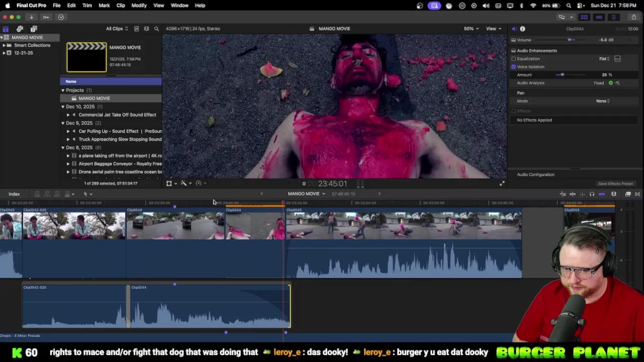Toggle the Effects checkbox in inspector

tap(514, 111)
